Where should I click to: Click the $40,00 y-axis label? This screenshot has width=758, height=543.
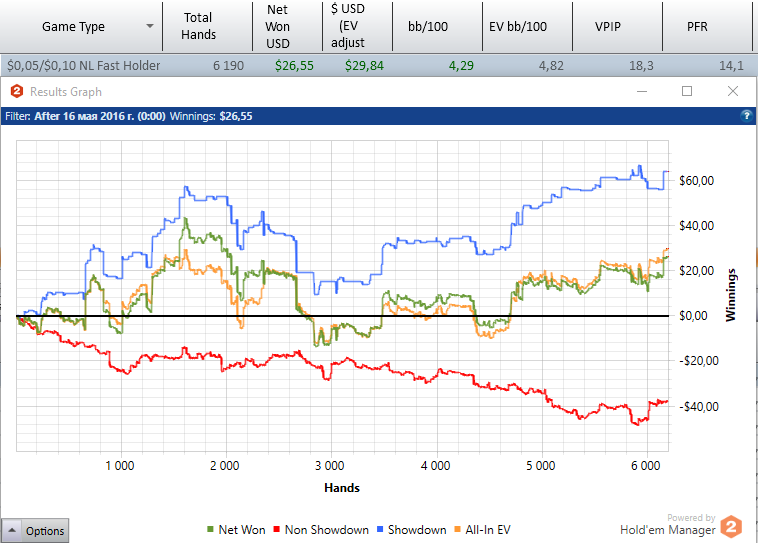point(697,225)
